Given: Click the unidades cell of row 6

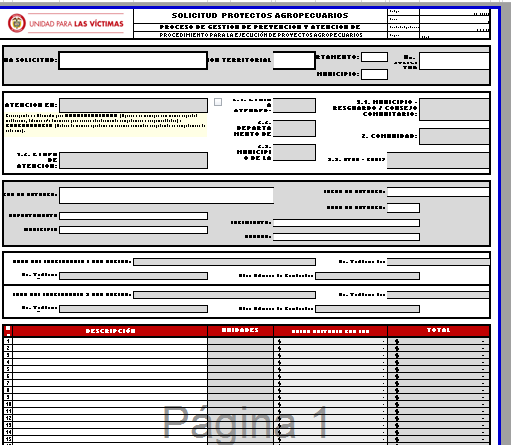Looking at the screenshot, I should [x=240, y=376].
